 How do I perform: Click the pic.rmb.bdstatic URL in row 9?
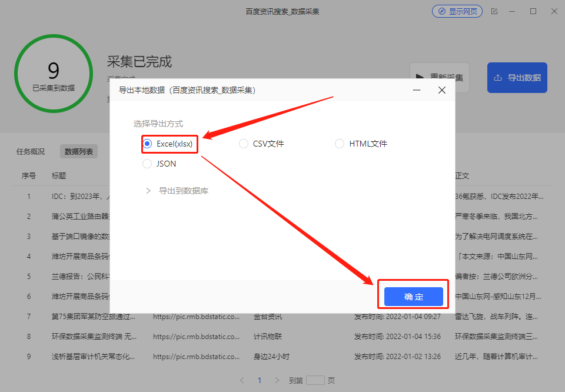(197, 357)
